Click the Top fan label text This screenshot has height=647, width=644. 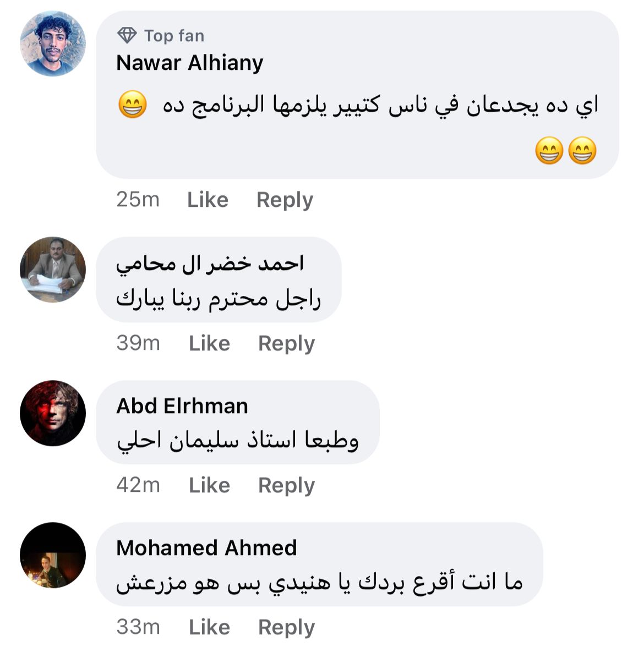click(174, 36)
